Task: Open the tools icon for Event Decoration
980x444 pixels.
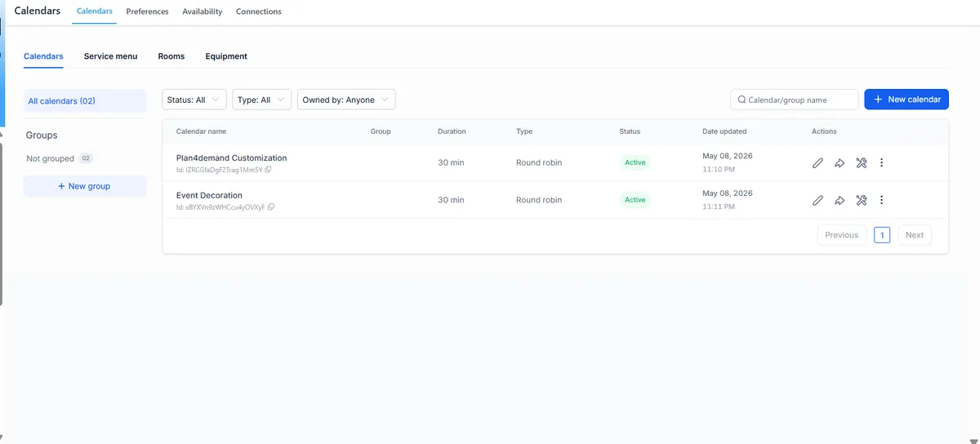Action: pyautogui.click(x=861, y=200)
